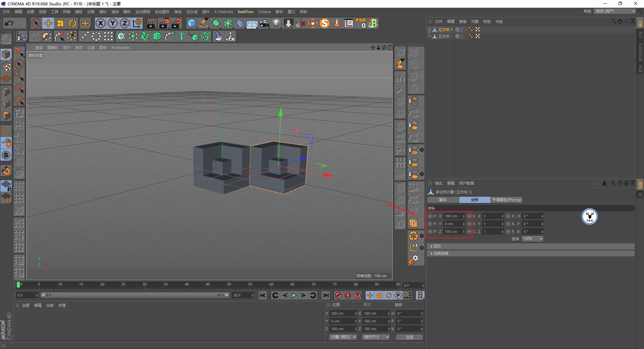Select the Move tool in the toolbar
Viewport: 644px width, 349px height.
pos(48,23)
